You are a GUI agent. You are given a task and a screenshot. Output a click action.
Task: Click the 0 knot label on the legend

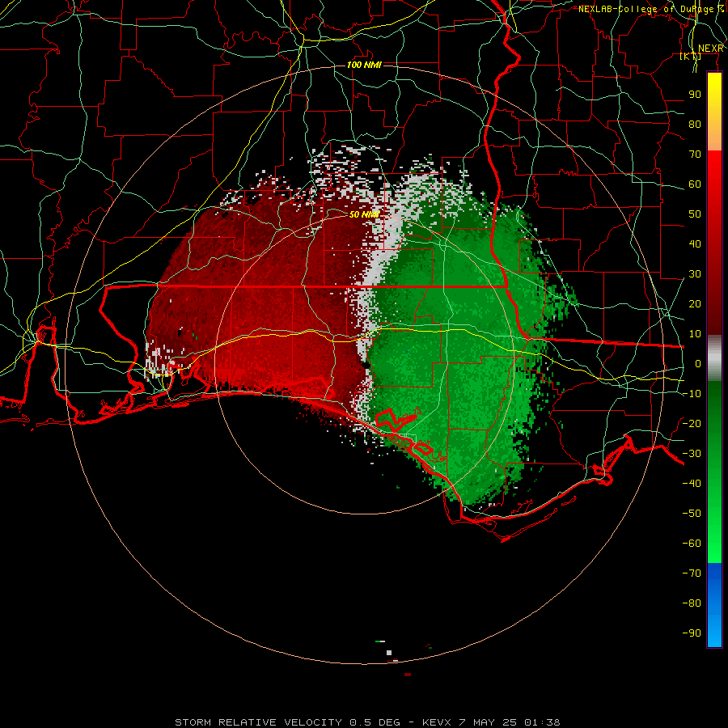(x=698, y=364)
